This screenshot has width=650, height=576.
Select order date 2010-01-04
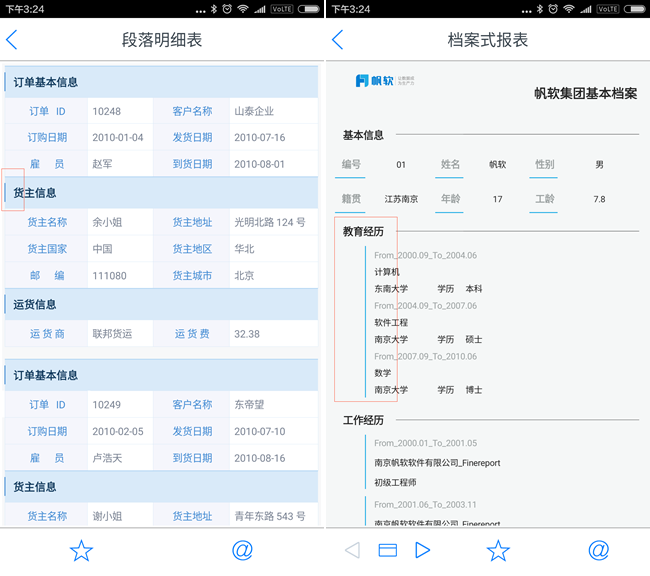pos(118,137)
